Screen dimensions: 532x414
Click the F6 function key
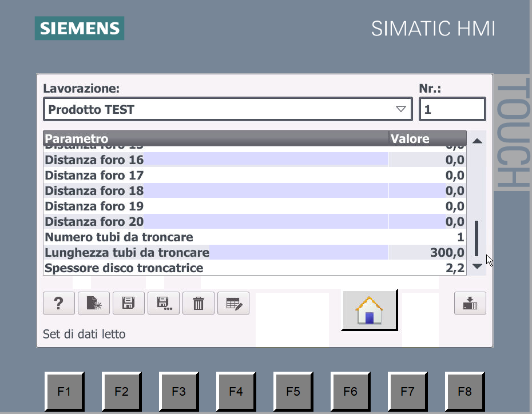point(351,391)
